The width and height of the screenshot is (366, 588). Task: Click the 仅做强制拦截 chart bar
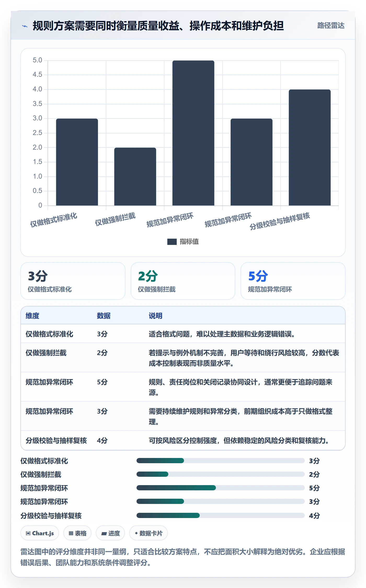(135, 177)
